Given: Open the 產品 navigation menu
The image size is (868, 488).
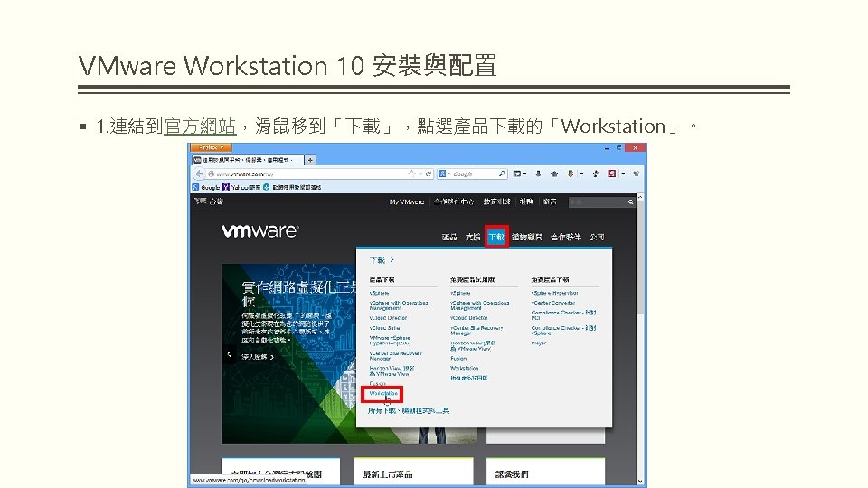Looking at the screenshot, I should [449, 237].
